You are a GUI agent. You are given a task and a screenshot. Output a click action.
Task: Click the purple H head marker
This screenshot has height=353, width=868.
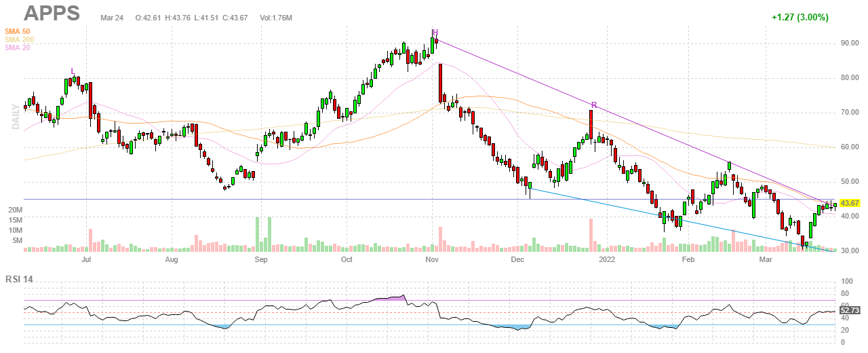[435, 33]
